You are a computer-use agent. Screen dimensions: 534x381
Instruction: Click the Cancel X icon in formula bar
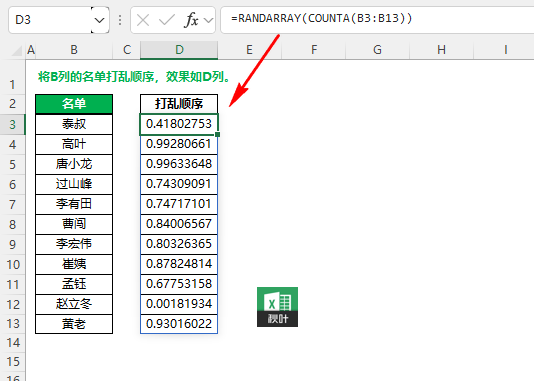pos(143,20)
